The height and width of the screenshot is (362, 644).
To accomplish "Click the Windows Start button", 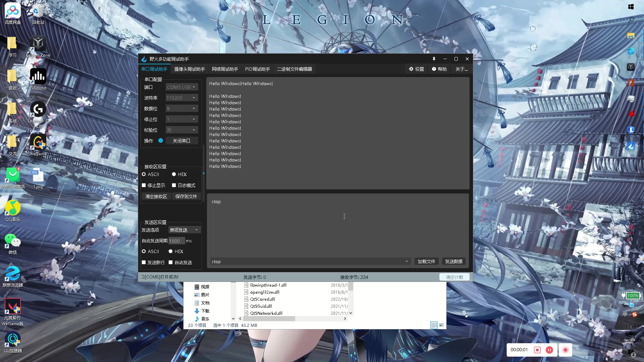I will [631, 7].
